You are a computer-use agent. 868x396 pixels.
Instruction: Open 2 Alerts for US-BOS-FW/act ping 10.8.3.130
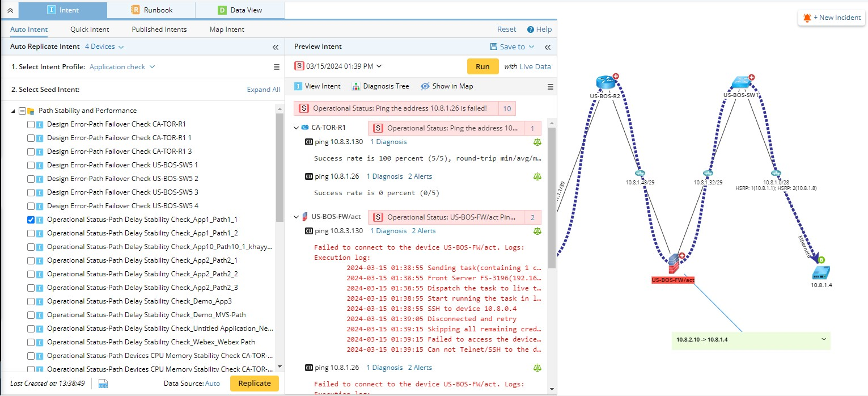pos(424,231)
